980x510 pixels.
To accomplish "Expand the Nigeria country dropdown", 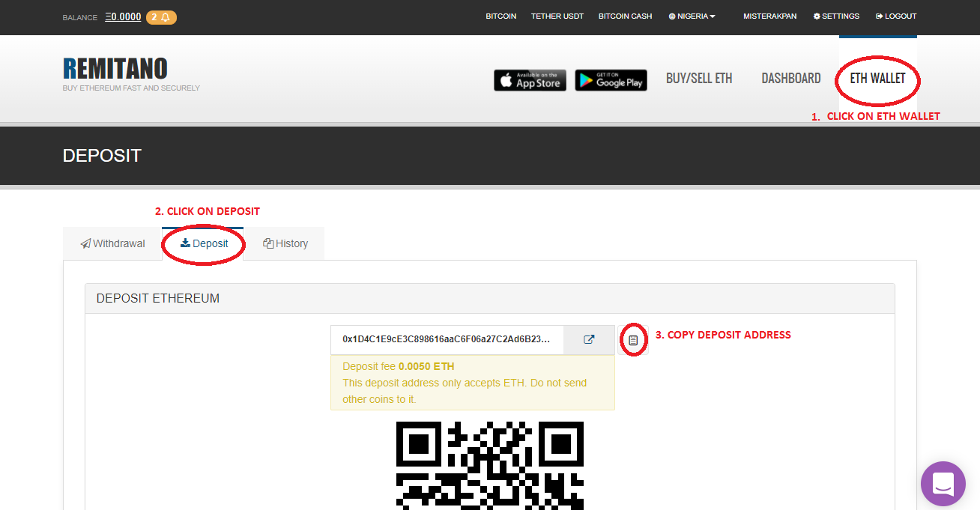I will pos(692,16).
